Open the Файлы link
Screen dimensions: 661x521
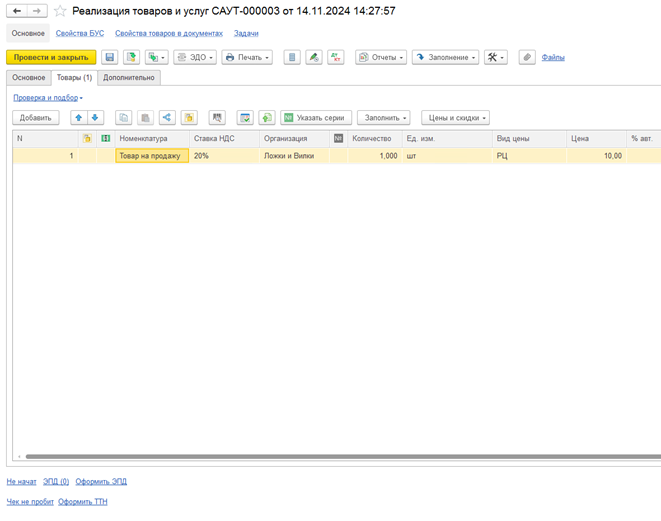(x=553, y=57)
